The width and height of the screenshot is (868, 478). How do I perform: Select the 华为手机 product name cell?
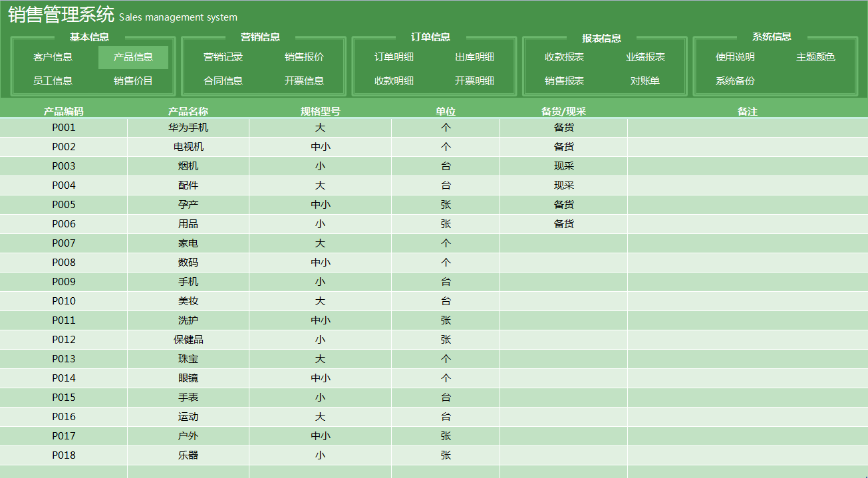188,127
